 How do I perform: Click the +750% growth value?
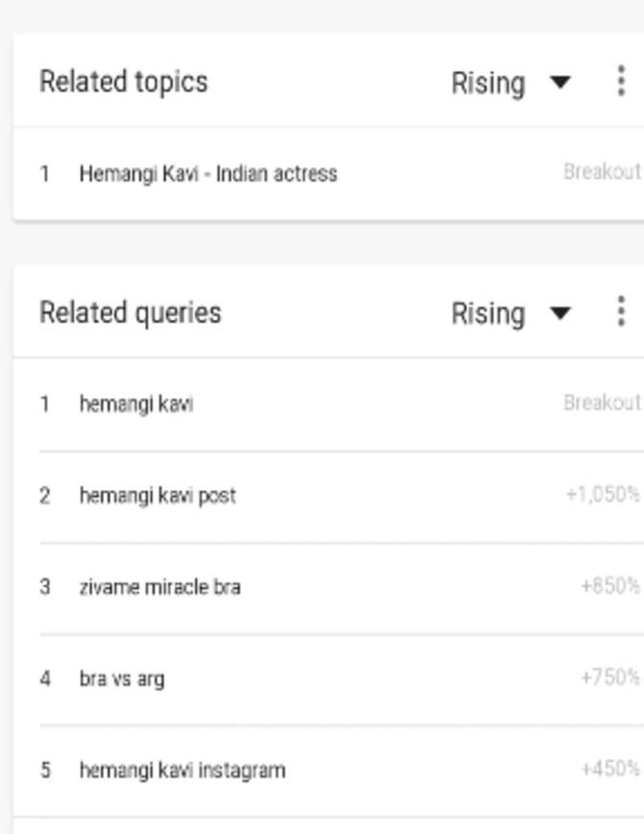click(x=609, y=677)
